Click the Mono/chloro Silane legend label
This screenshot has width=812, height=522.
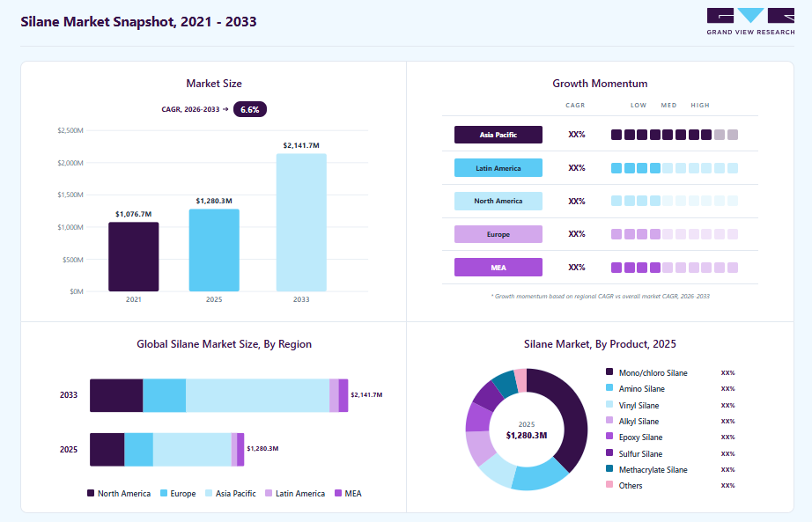(x=653, y=373)
